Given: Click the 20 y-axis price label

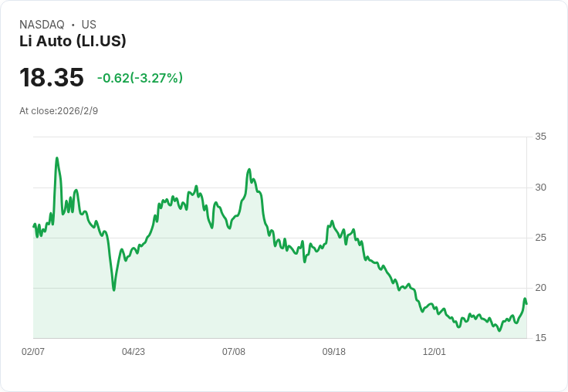Looking at the screenshot, I should point(541,288).
